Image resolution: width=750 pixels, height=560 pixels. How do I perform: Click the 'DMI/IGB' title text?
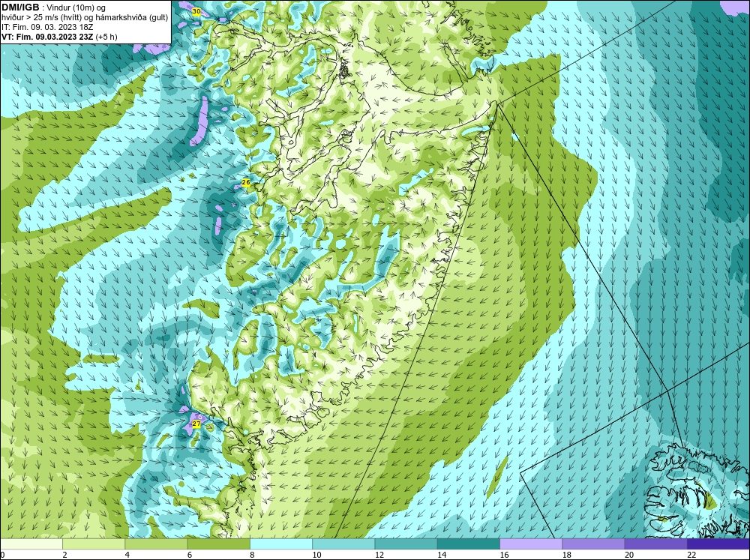[20, 7]
